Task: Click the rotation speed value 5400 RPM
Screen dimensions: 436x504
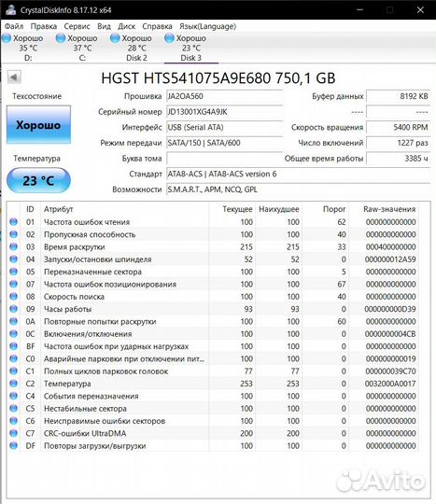Action: pos(398,127)
